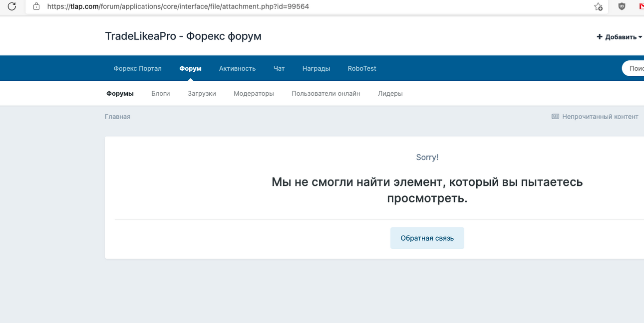This screenshot has height=323, width=644.
Task: Open the Чат menu item
Action: tap(279, 68)
